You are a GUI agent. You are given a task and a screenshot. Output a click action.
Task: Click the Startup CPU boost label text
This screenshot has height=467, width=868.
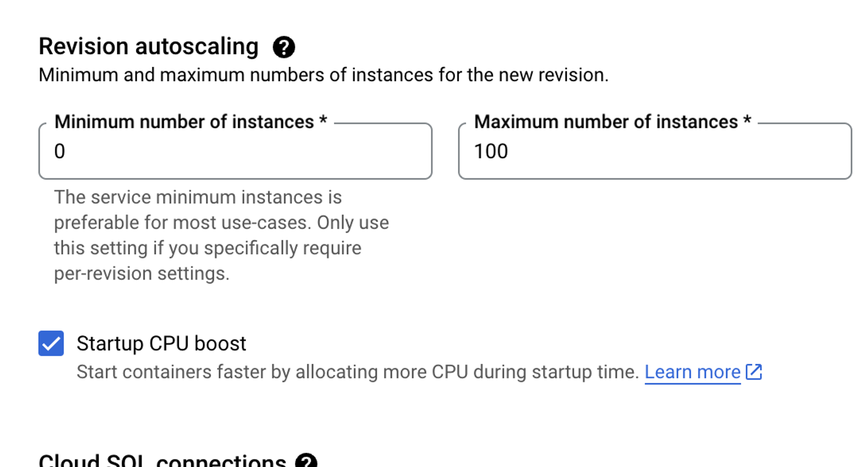click(161, 343)
